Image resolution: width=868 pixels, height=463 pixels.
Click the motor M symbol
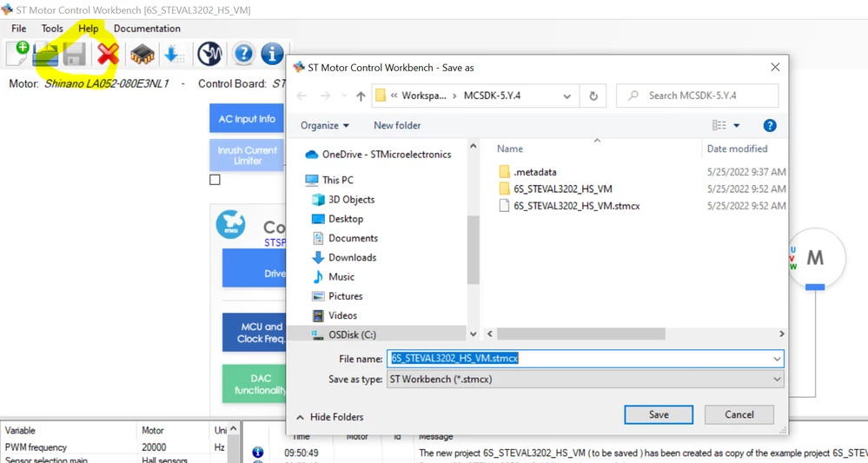(x=815, y=257)
